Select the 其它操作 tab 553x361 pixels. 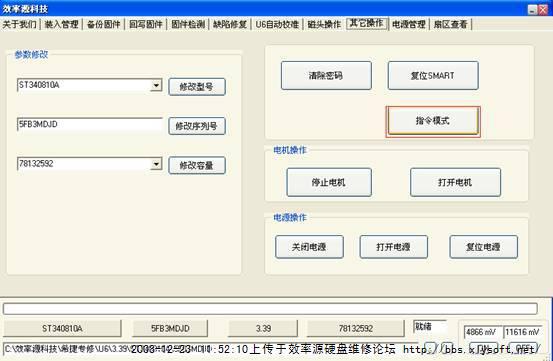(367, 23)
